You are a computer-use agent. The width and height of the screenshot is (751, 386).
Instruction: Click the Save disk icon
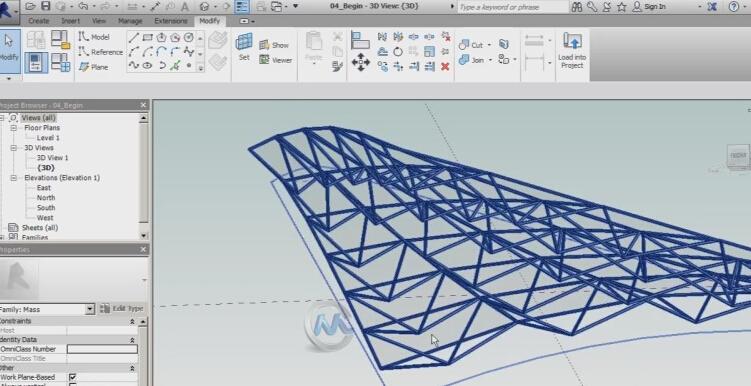pyautogui.click(x=46, y=6)
